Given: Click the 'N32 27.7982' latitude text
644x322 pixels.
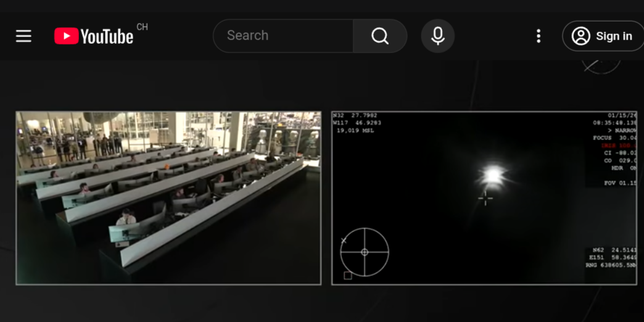Looking at the screenshot, I should tap(355, 115).
